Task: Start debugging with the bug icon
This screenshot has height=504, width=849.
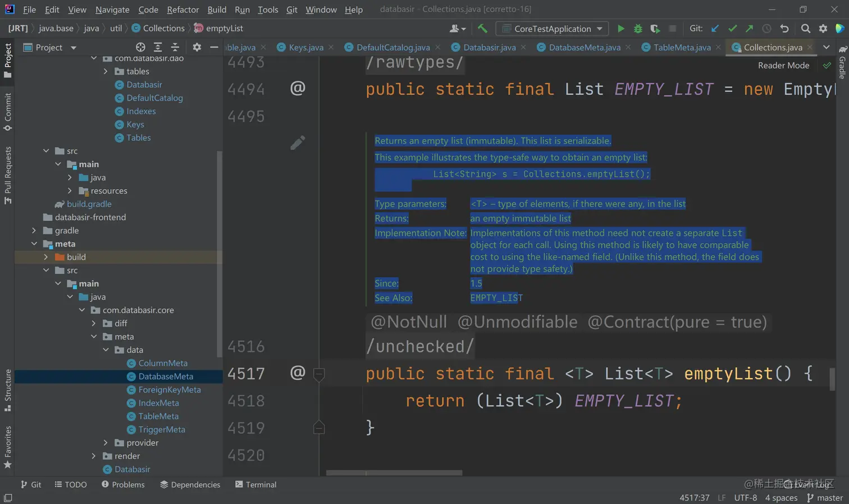Action: coord(638,29)
